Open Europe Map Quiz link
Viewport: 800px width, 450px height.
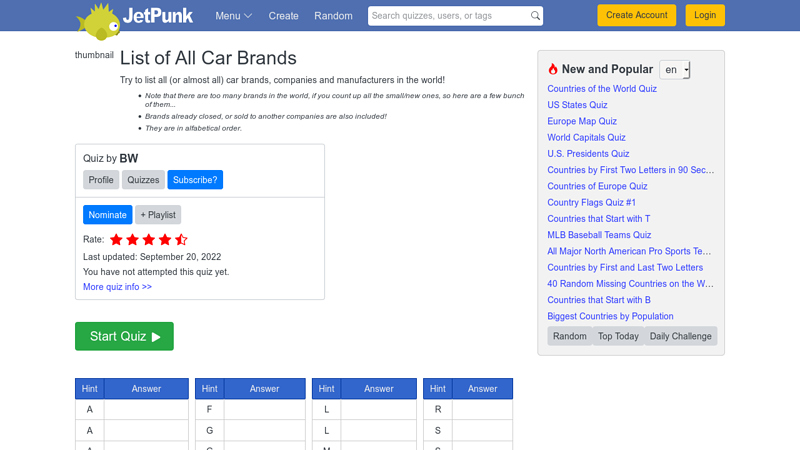tap(582, 121)
